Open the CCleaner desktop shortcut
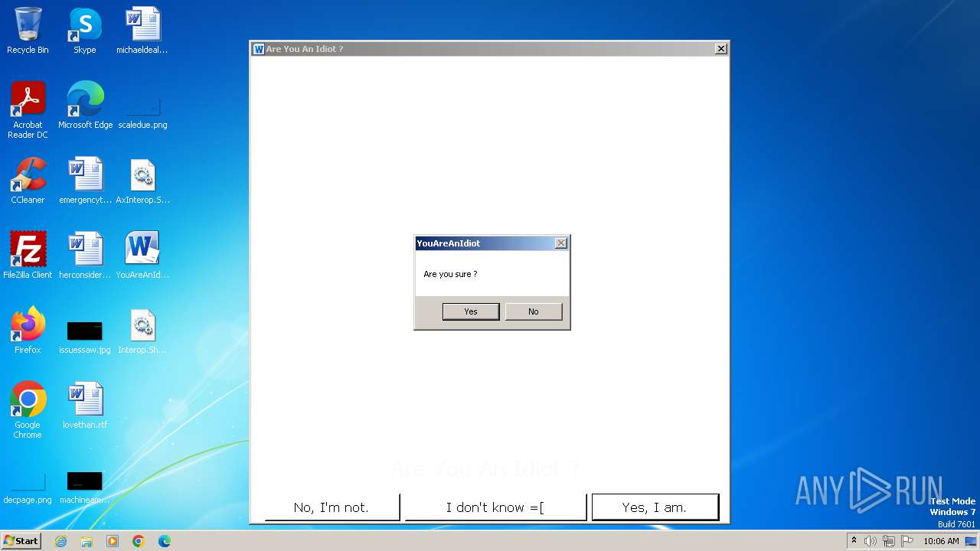 (28, 181)
